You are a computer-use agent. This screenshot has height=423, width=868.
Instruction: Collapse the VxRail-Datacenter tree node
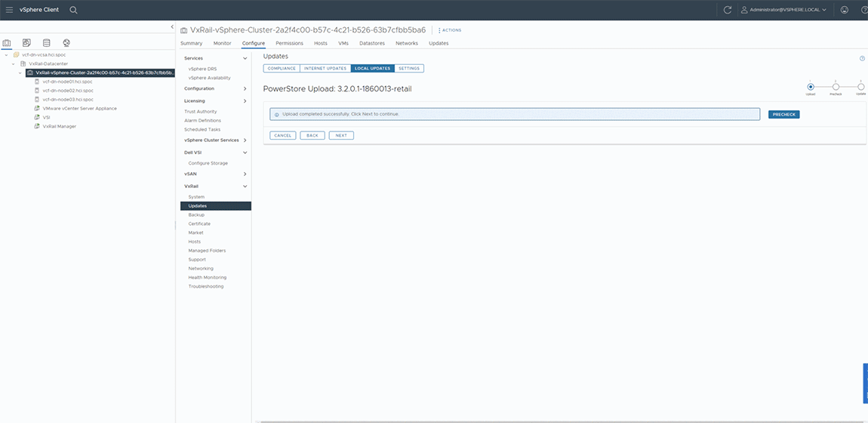click(x=14, y=64)
